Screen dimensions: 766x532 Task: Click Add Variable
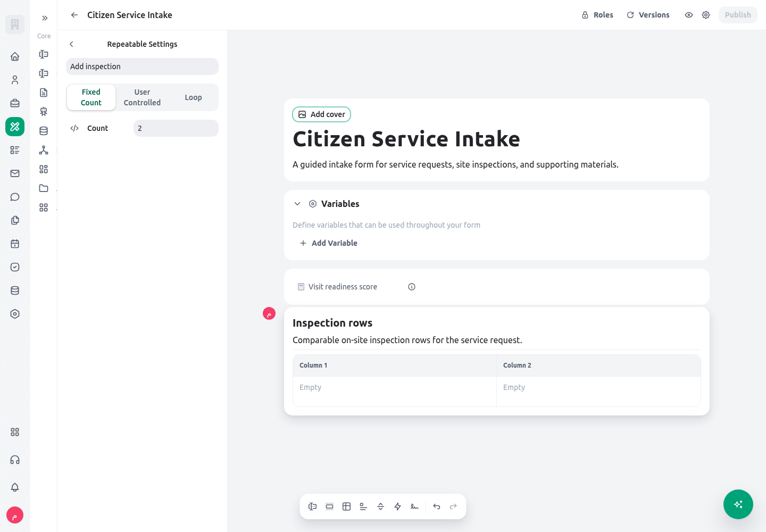click(329, 243)
